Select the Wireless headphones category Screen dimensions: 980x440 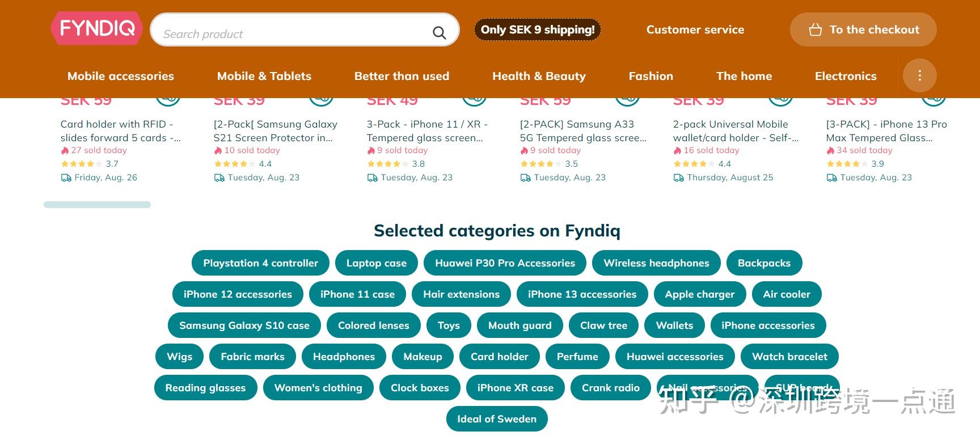click(656, 263)
